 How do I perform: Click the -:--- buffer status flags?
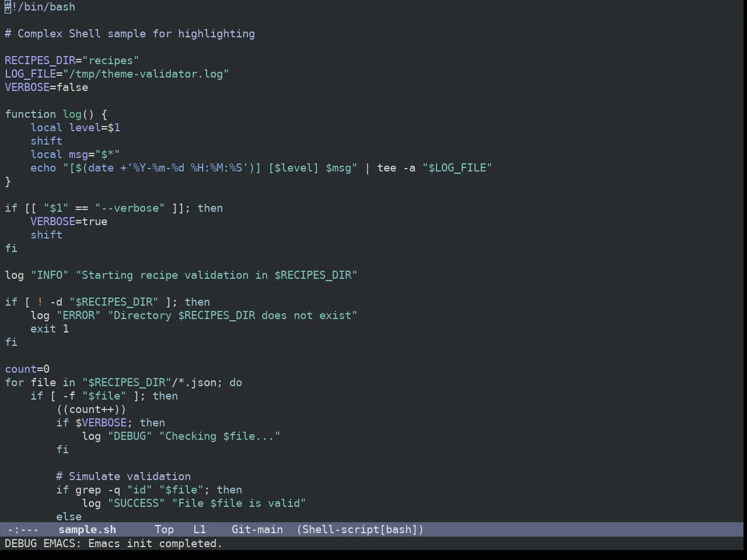tap(23, 530)
